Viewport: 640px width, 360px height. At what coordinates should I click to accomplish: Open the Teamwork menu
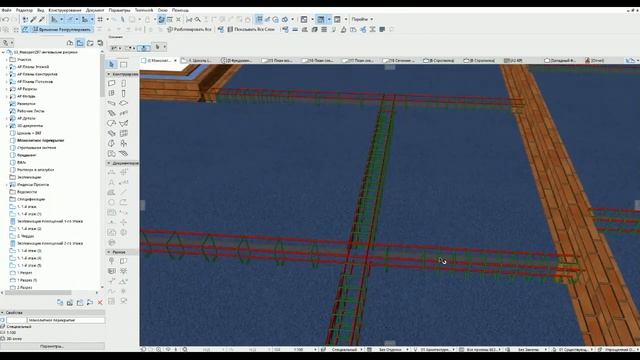click(144, 10)
